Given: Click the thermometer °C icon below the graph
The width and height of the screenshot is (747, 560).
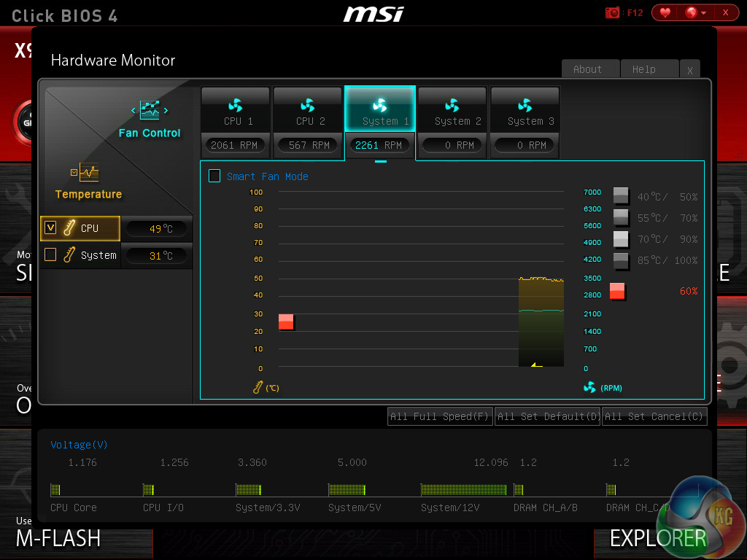Looking at the screenshot, I should (258, 388).
